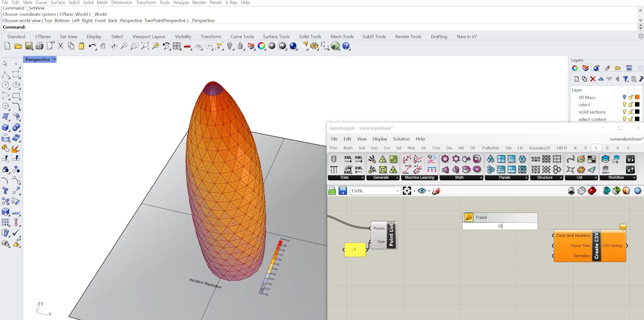
Task: Open the Perspective viewport dropdown arrow
Action: click(54, 59)
